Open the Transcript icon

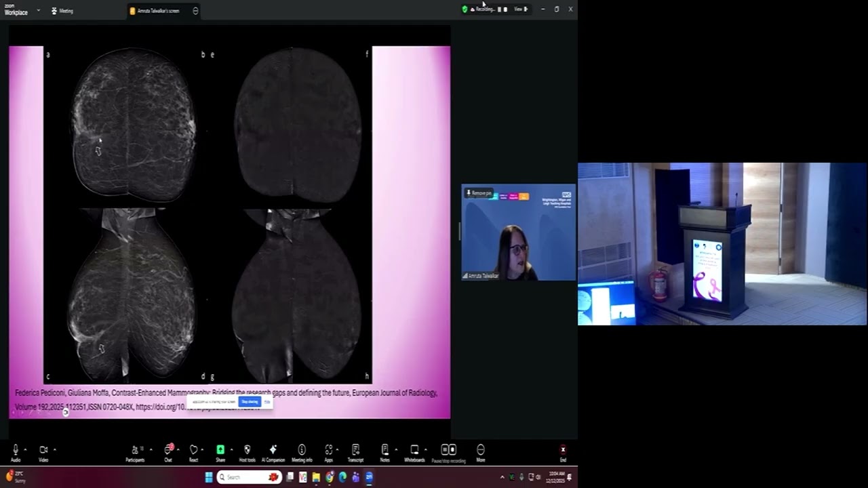click(x=355, y=450)
